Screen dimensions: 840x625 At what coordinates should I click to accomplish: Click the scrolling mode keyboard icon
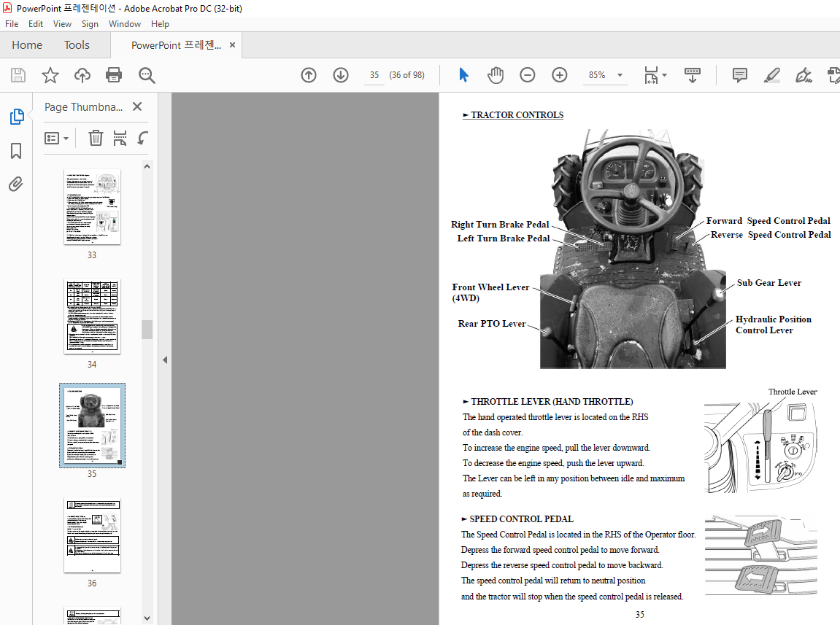[x=692, y=75]
